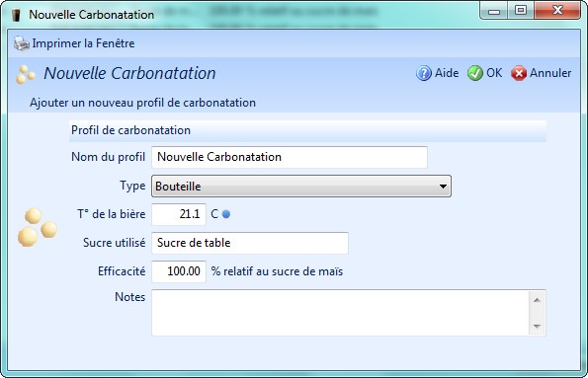Click the Notes scrollbar down arrow

[537, 326]
